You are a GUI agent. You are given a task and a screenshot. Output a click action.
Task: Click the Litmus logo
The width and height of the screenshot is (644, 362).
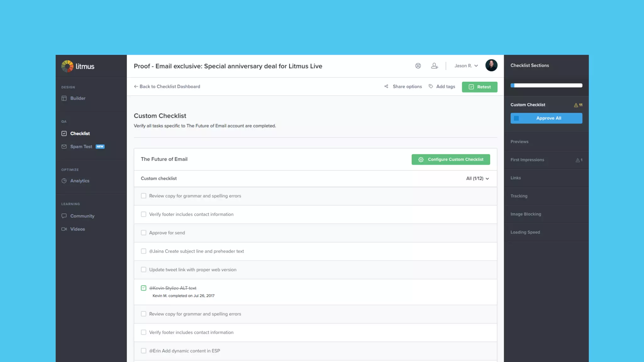(x=78, y=66)
